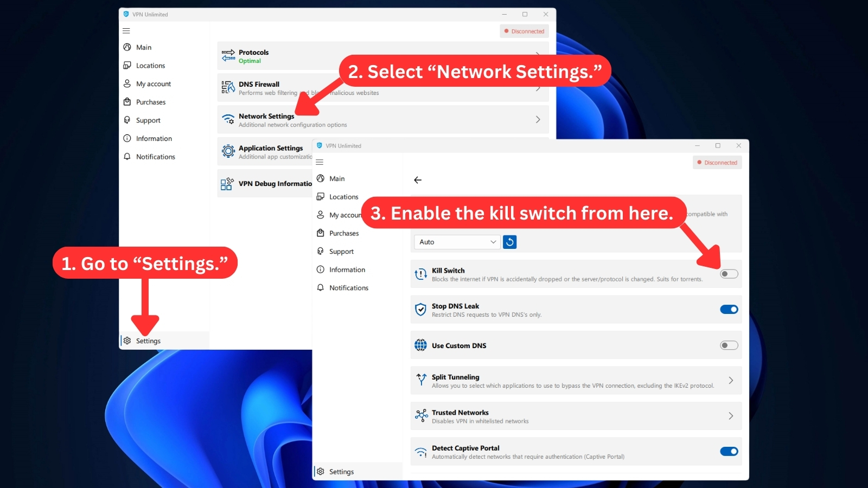The height and width of the screenshot is (488, 868).
Task: Click the Trusted Networks nodes icon
Action: 421,416
